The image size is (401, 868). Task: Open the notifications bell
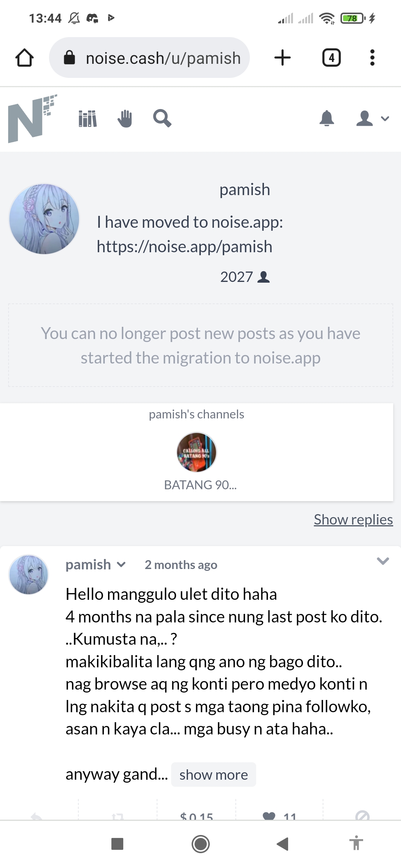[x=327, y=118]
